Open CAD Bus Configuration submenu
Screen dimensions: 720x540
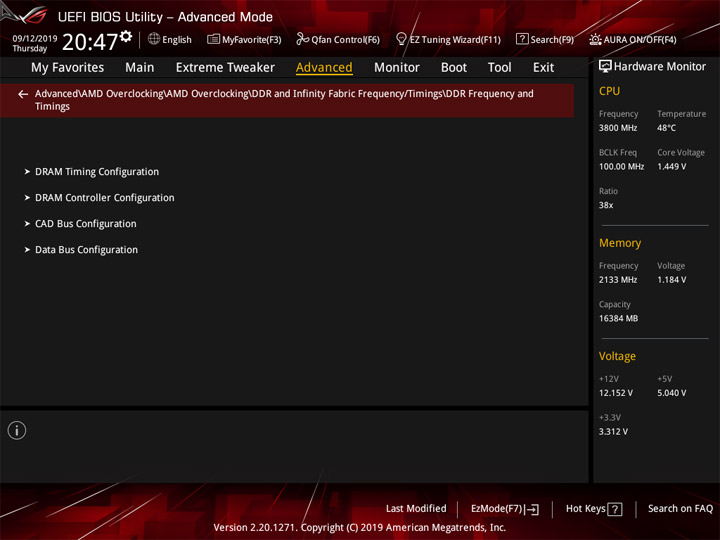tap(86, 224)
